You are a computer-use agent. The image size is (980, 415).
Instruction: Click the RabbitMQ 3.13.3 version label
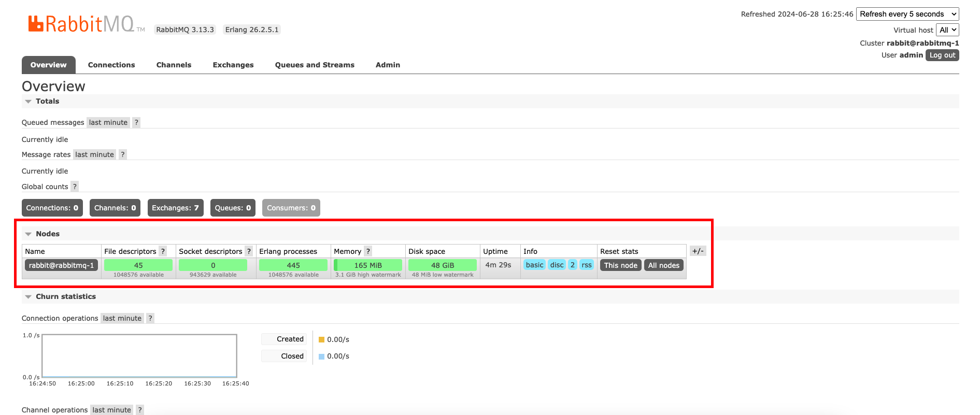tap(185, 30)
